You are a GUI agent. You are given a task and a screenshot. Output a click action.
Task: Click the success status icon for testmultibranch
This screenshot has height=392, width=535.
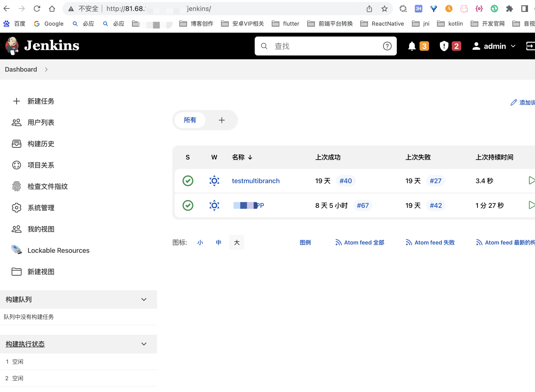pyautogui.click(x=188, y=181)
